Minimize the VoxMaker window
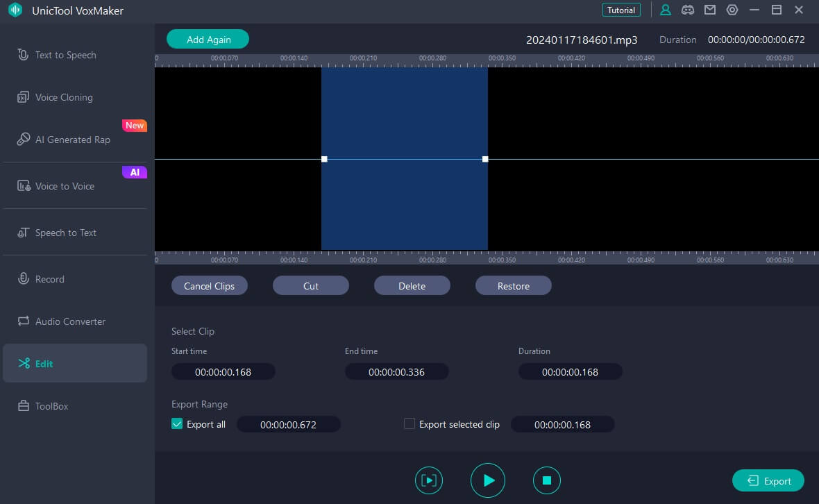 754,10
